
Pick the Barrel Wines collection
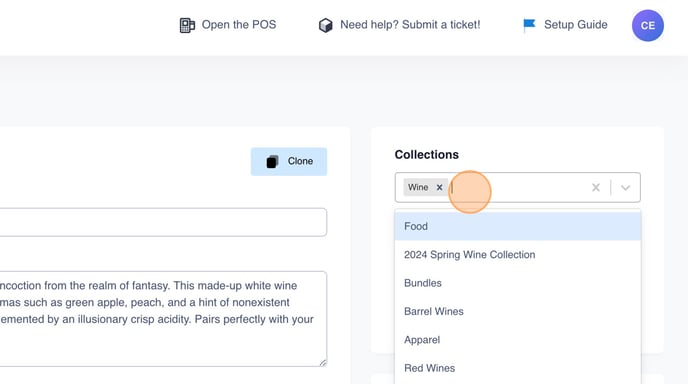(x=518, y=312)
